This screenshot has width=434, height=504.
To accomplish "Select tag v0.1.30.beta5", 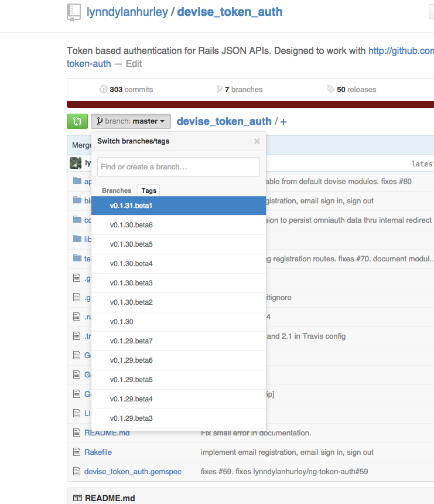I will (x=179, y=244).
